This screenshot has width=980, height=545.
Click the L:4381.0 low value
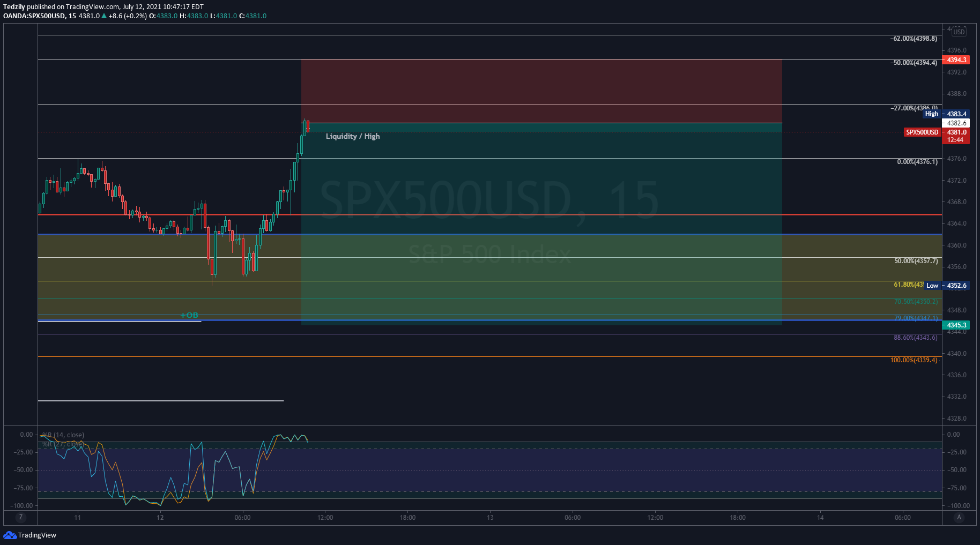point(223,16)
